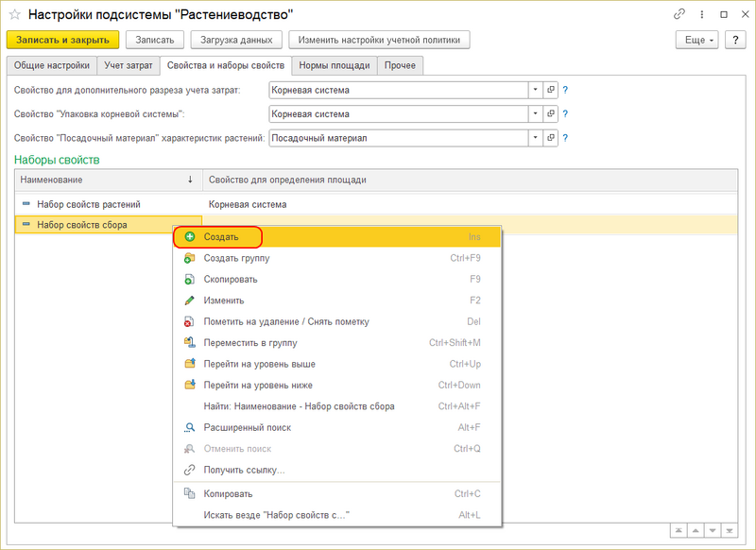The width and height of the screenshot is (756, 550).
Task: Choose Изменить in the context menu
Action: coord(337,301)
